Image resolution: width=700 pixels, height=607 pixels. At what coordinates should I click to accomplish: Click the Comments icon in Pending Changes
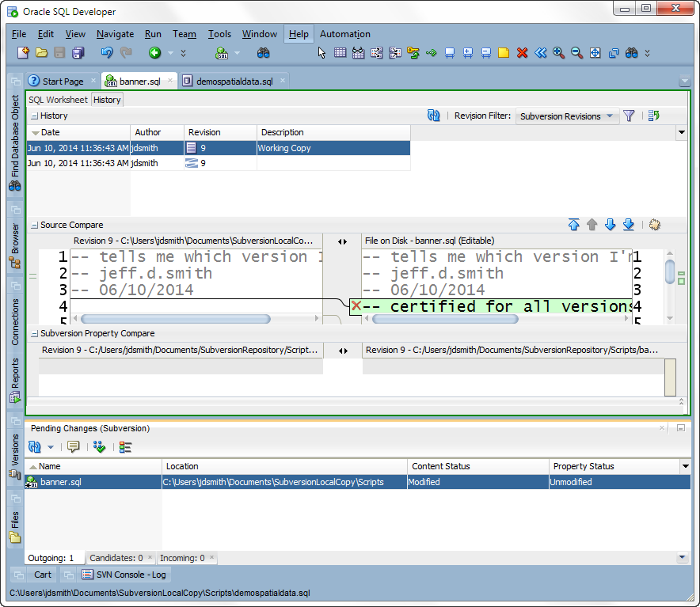click(x=73, y=447)
